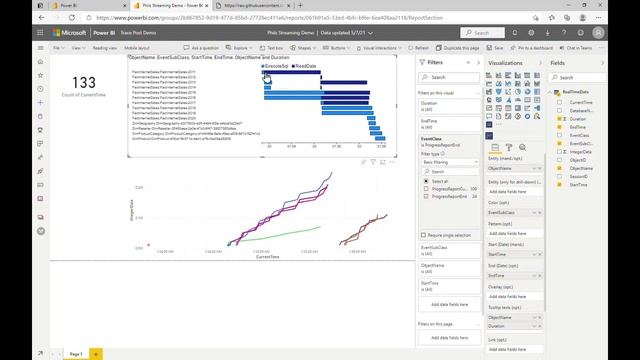This screenshot has width=640, height=360.
Task: Open the File menu
Action: coord(58,48)
